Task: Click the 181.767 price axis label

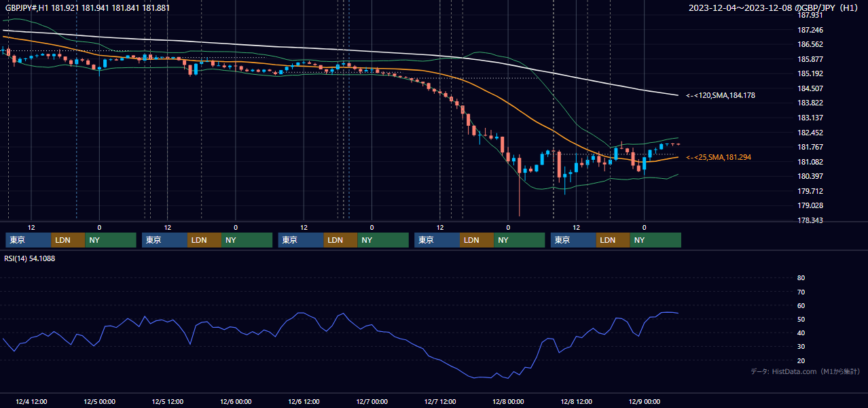Action: coord(810,148)
